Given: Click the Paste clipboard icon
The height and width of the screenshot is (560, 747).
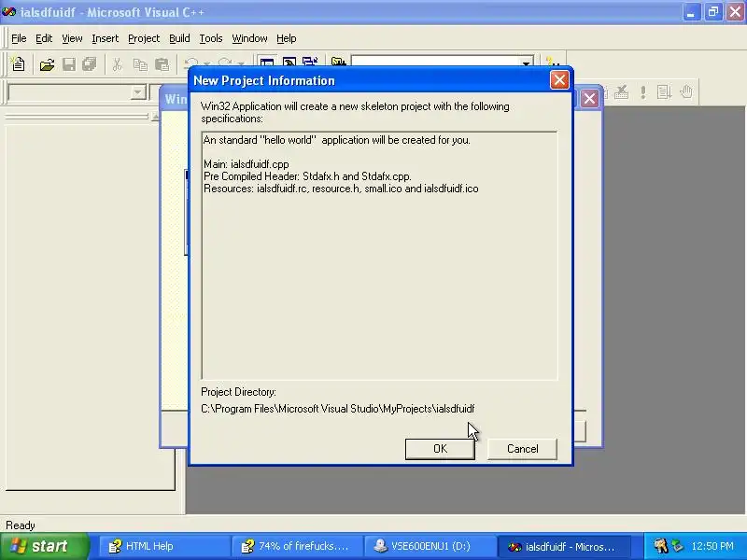Looking at the screenshot, I should (162, 63).
